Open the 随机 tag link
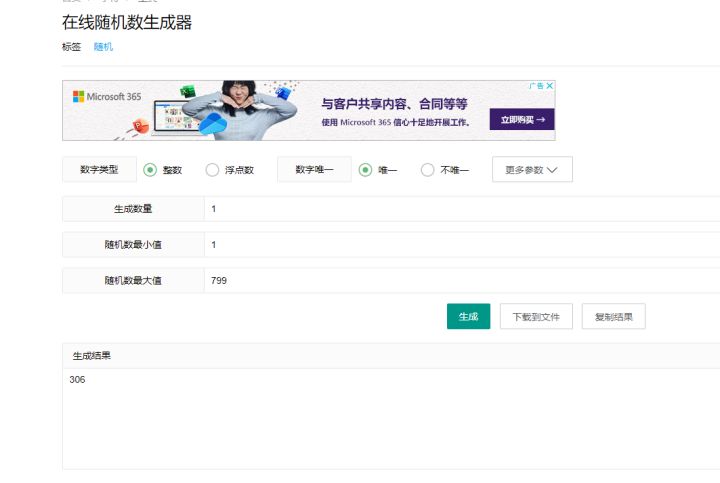The width and height of the screenshot is (720, 483). pos(103,47)
